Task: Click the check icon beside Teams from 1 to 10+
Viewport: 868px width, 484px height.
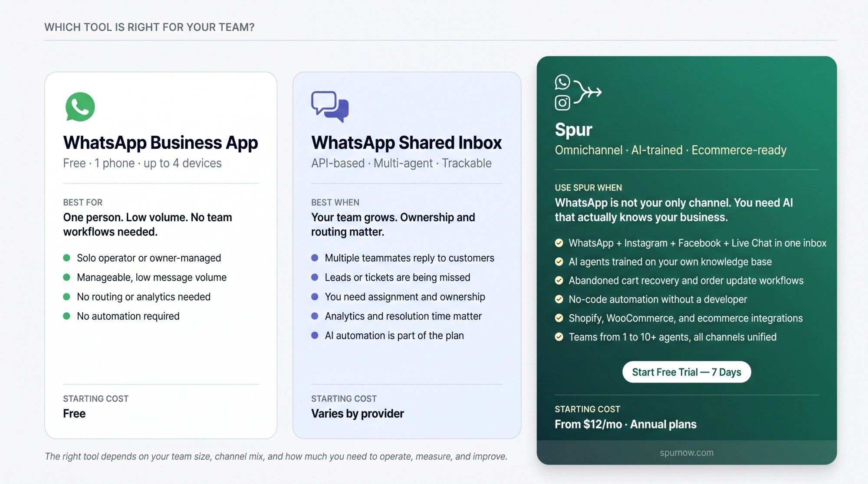Action: coord(559,337)
